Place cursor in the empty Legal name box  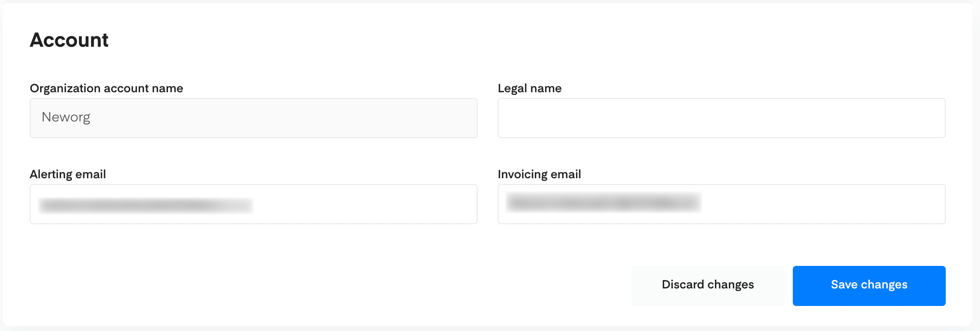(721, 118)
